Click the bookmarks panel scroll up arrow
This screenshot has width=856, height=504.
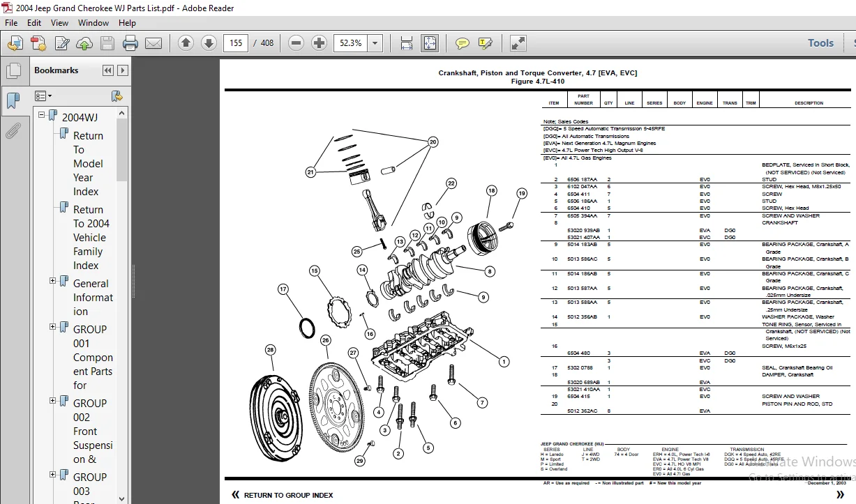(122, 113)
